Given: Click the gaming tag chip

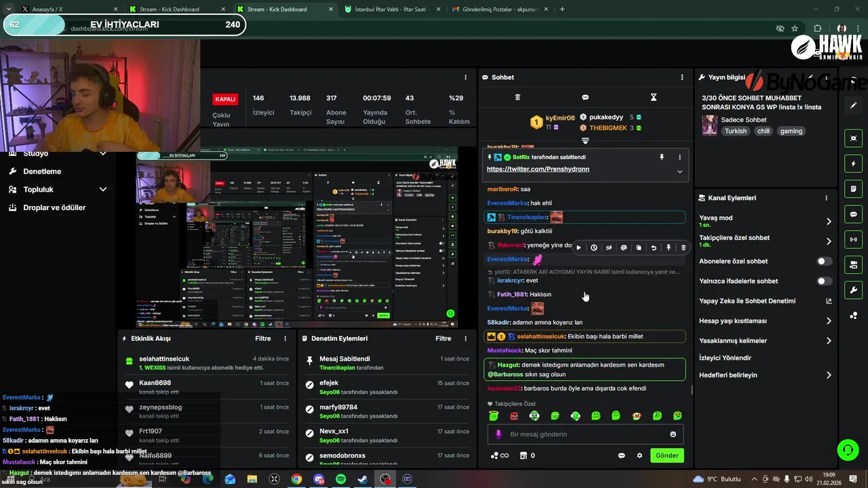Looking at the screenshot, I should (x=791, y=131).
